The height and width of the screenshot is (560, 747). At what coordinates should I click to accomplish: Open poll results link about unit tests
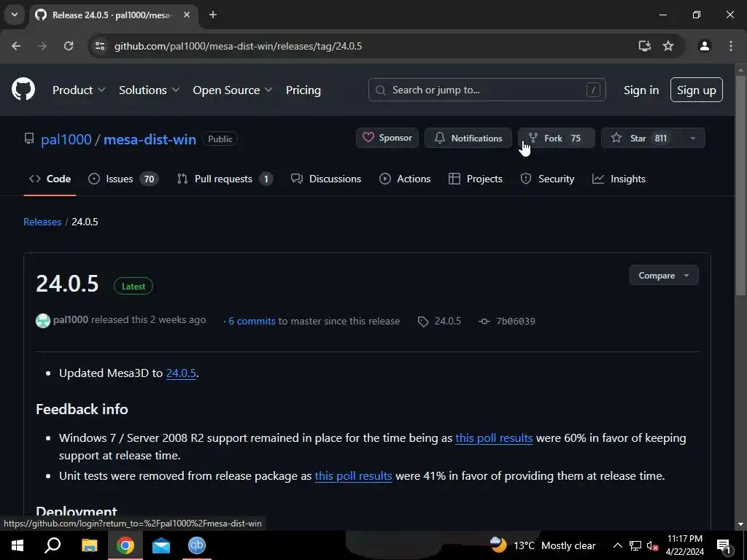pos(354,476)
